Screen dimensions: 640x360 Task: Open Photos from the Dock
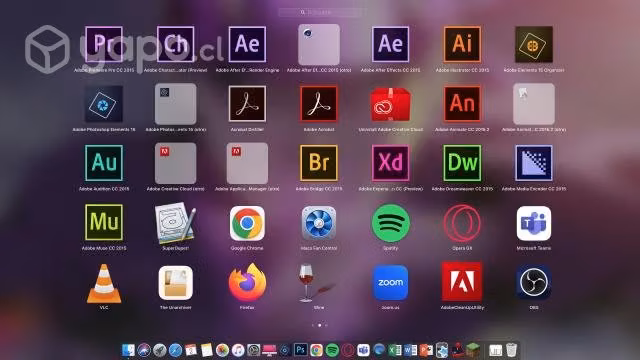tap(222, 350)
